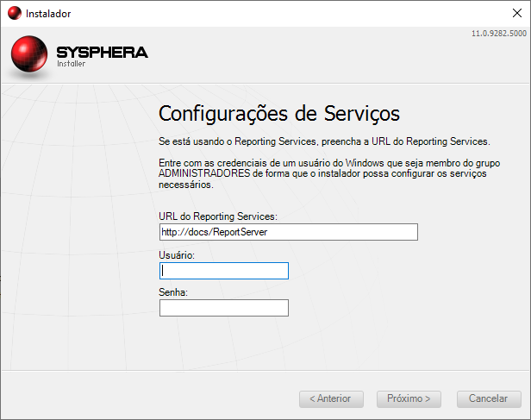Cancel the installation with Cancelar
This screenshot has height=420, width=531.
pos(489,399)
